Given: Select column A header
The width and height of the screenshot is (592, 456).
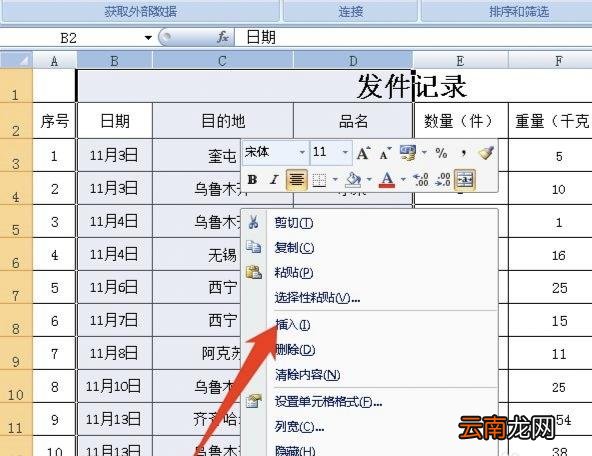Looking at the screenshot, I should 55,60.
